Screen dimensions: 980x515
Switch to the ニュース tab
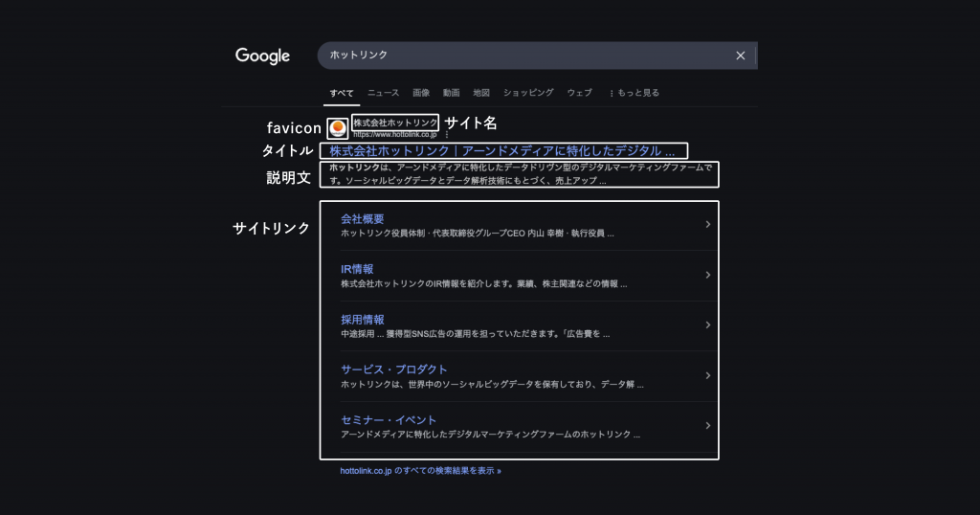383,93
